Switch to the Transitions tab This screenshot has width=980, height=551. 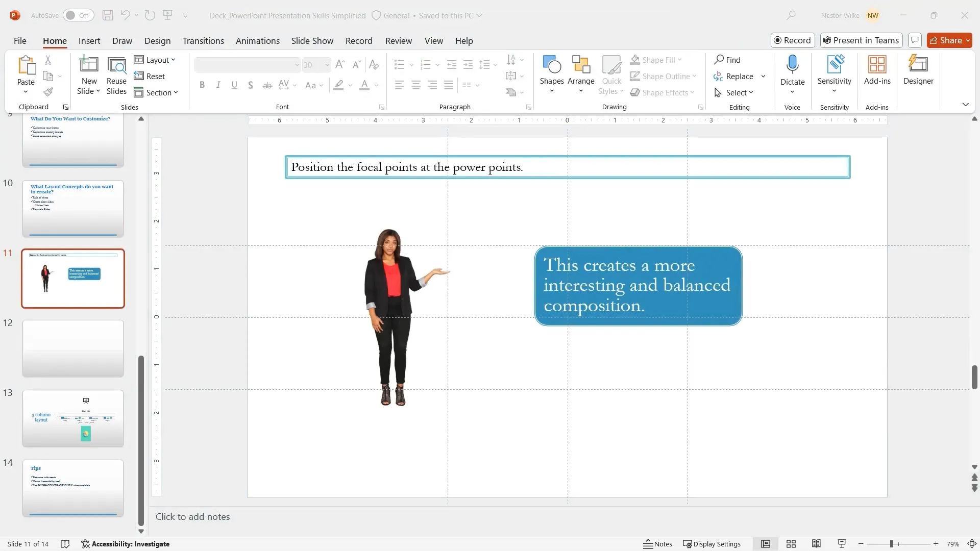click(203, 41)
